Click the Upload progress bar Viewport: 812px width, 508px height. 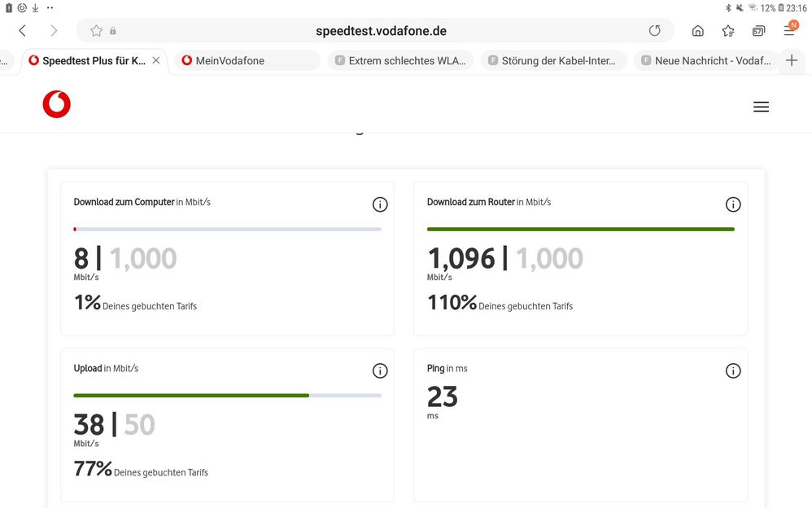227,396
